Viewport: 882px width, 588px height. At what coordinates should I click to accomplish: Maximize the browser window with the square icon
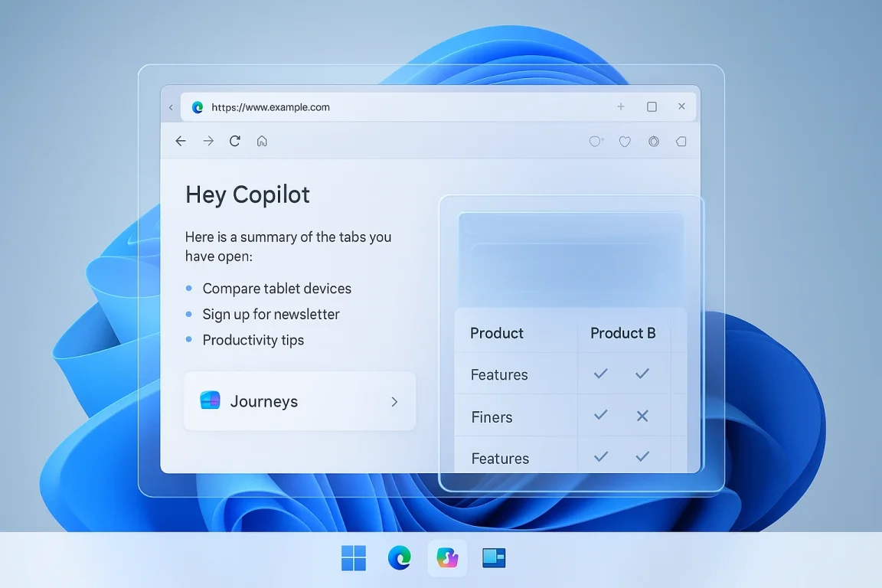(652, 106)
